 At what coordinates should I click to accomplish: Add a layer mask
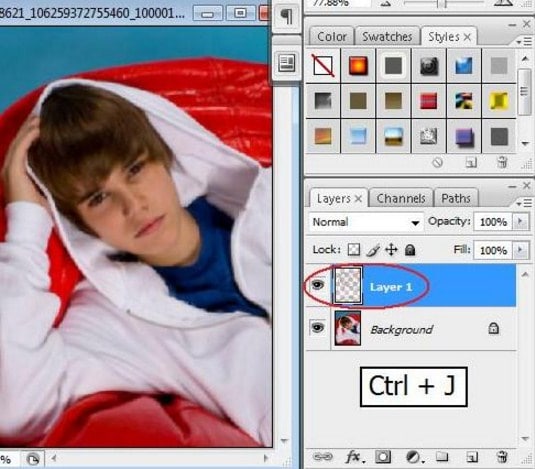point(383,457)
